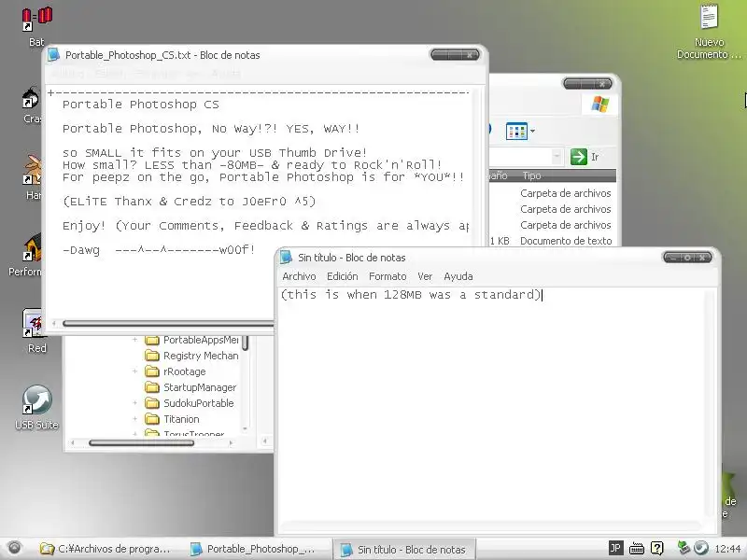Open the USB Suite desktop shortcut
747x560 pixels.
pos(36,400)
